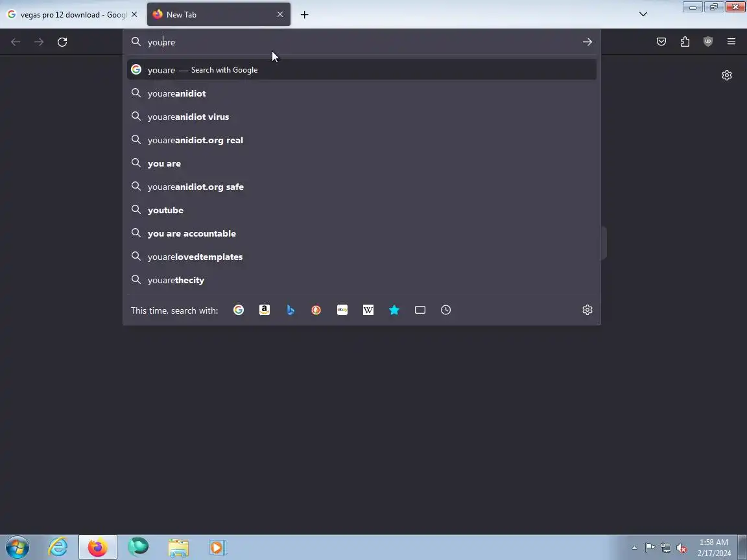The width and height of the screenshot is (747, 560).
Task: Pick the 'you are' suggestion
Action: [x=362, y=163]
